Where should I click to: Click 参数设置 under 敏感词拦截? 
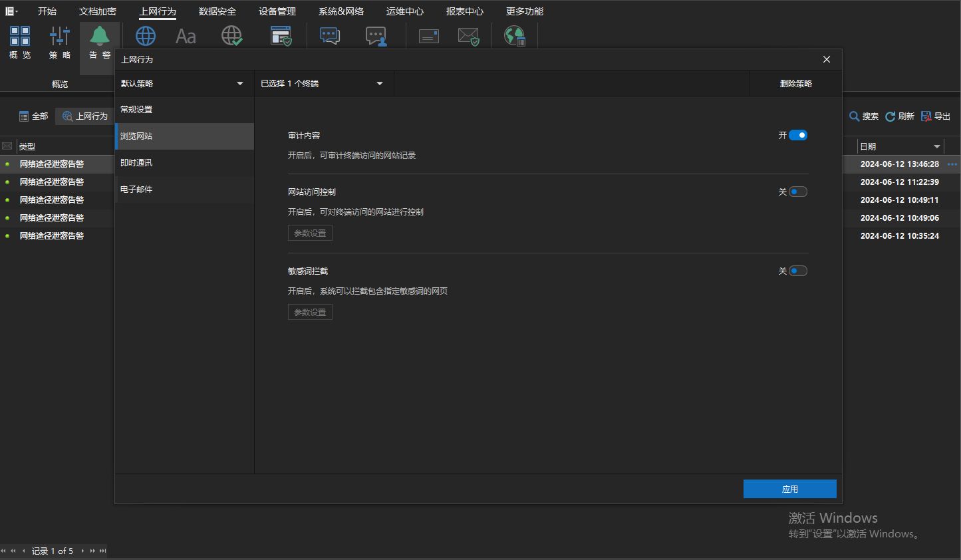310,313
